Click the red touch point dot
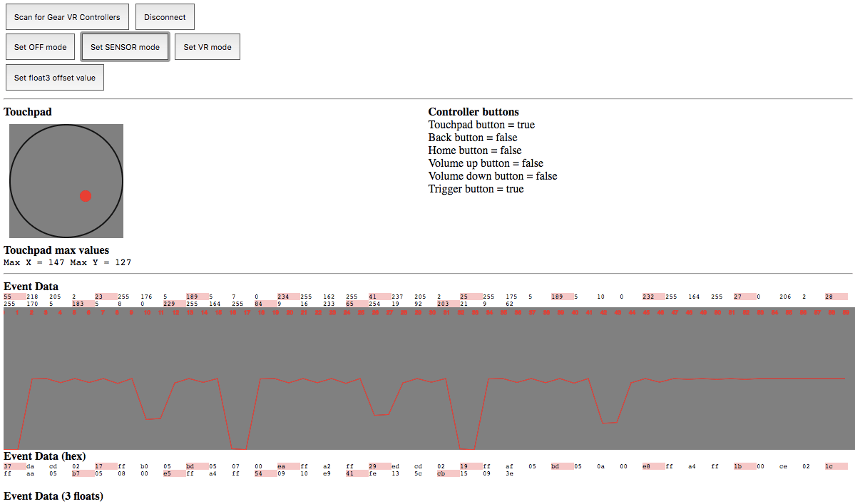This screenshot has width=855, height=504. 86,196
